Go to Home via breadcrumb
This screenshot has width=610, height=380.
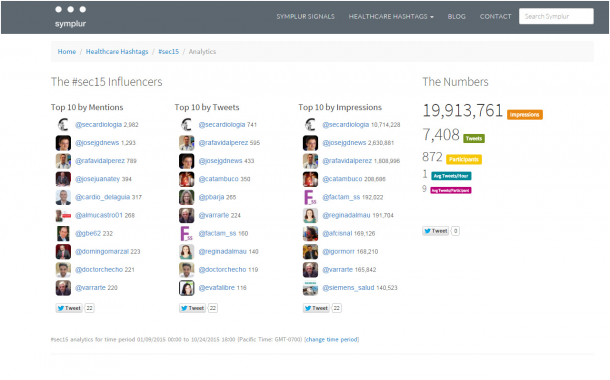[67, 51]
